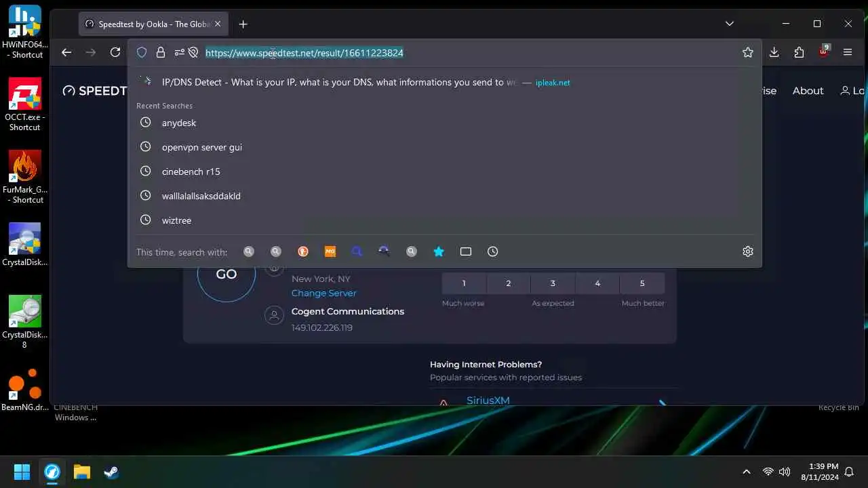Viewport: 868px width, 488px height.
Task: Open the browser hamburger menu
Action: [848, 52]
